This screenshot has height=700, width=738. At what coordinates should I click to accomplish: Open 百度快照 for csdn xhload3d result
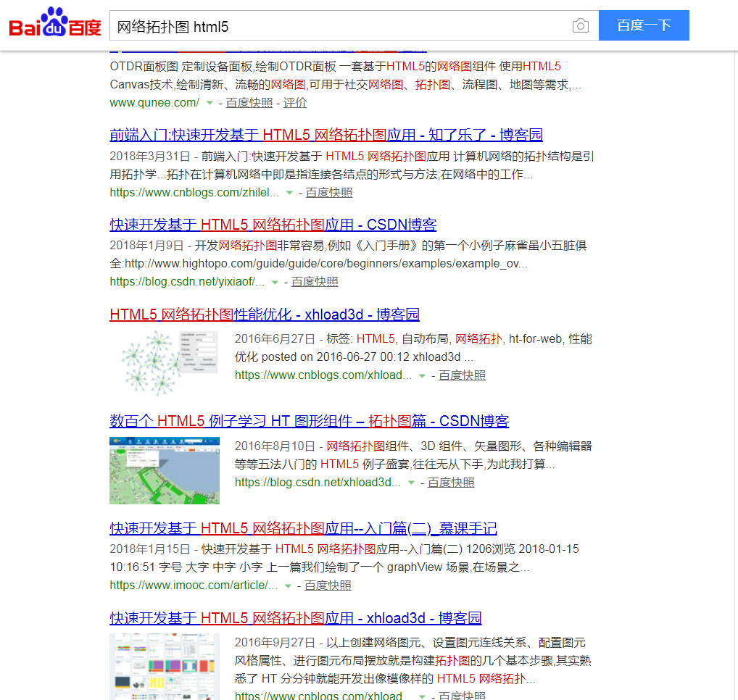[x=450, y=483]
